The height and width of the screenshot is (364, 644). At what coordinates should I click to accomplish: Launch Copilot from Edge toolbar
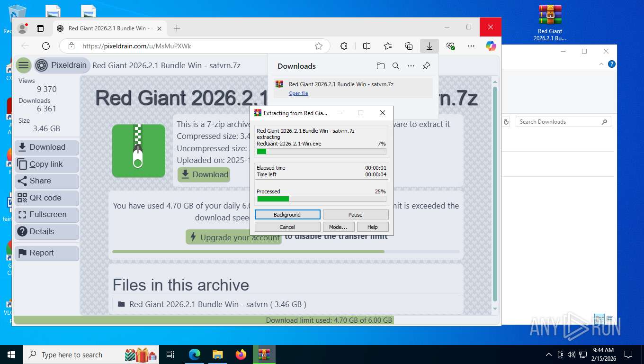coord(491,46)
